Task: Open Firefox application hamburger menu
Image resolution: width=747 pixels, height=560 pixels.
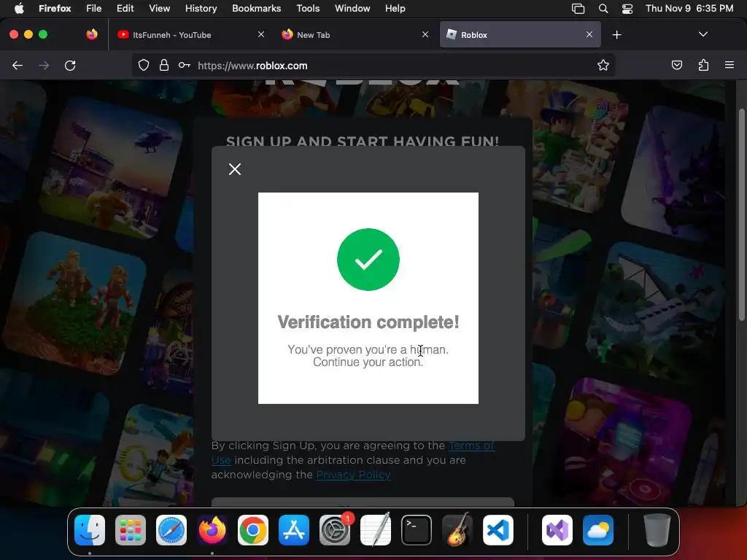Action: 729,65
